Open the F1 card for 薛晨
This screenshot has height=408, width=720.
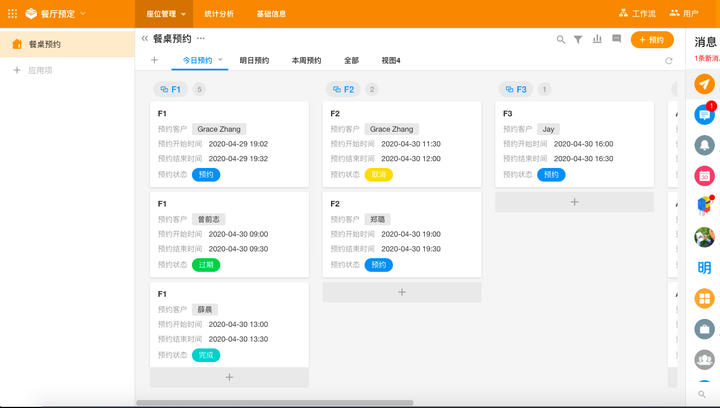pyautogui.click(x=229, y=324)
